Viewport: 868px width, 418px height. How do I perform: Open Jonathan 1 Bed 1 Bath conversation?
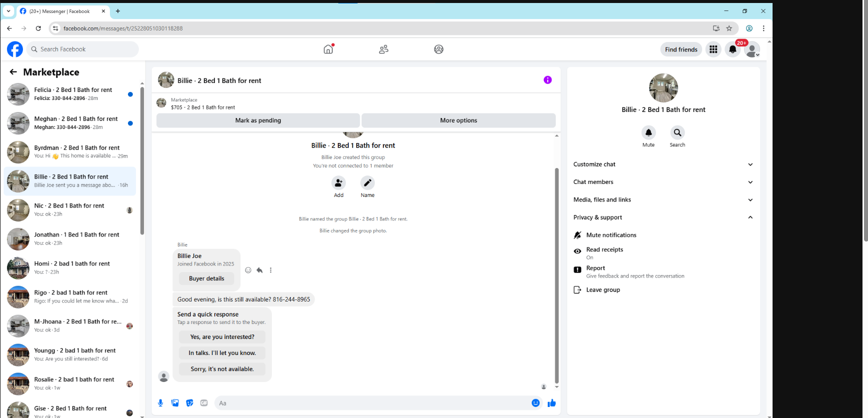[x=70, y=239]
